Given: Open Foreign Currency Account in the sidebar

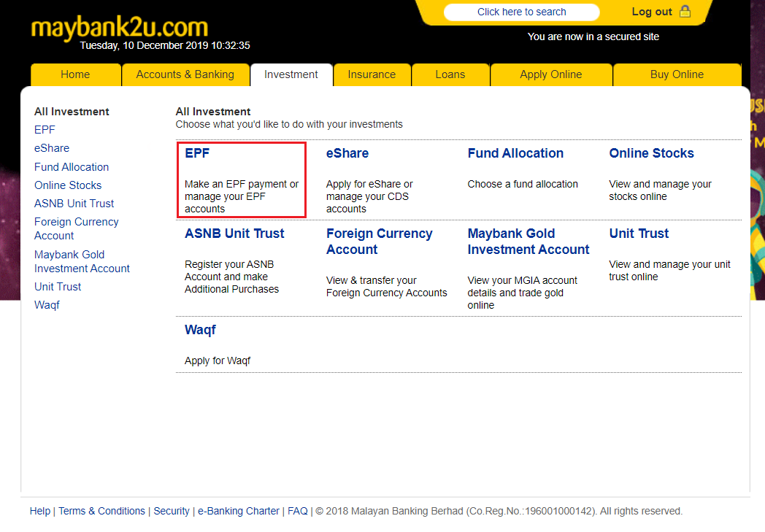Looking at the screenshot, I should point(77,228).
